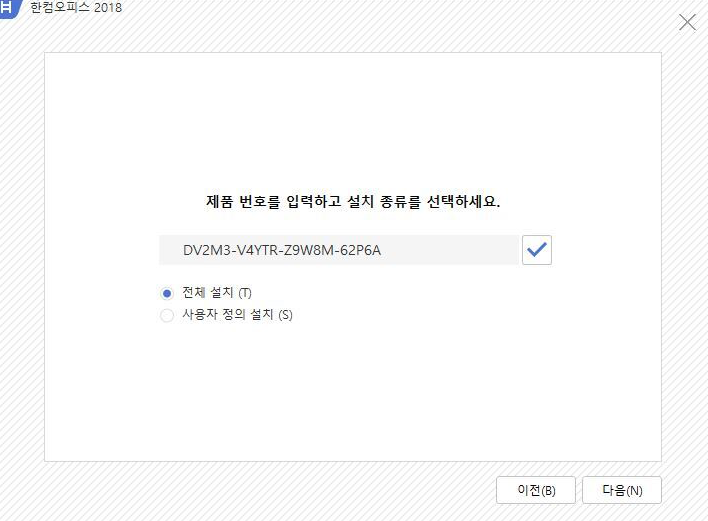Click the 다음(N) button
The image size is (708, 521).
click(x=622, y=490)
